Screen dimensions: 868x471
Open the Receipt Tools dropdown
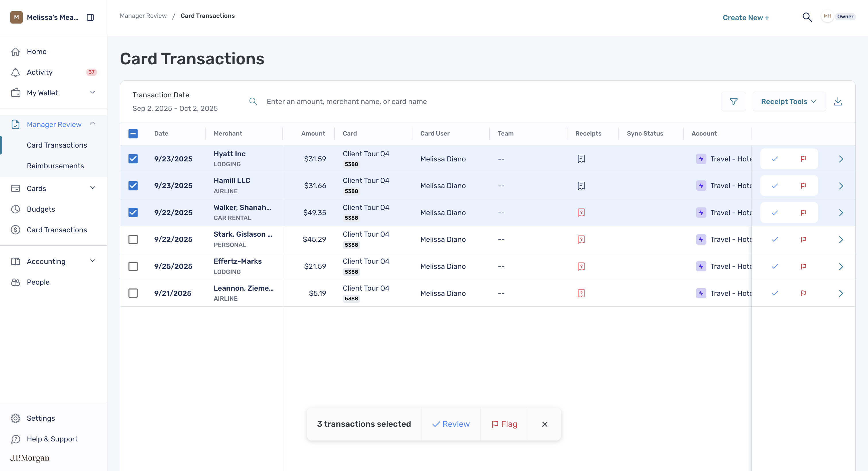pyautogui.click(x=789, y=101)
